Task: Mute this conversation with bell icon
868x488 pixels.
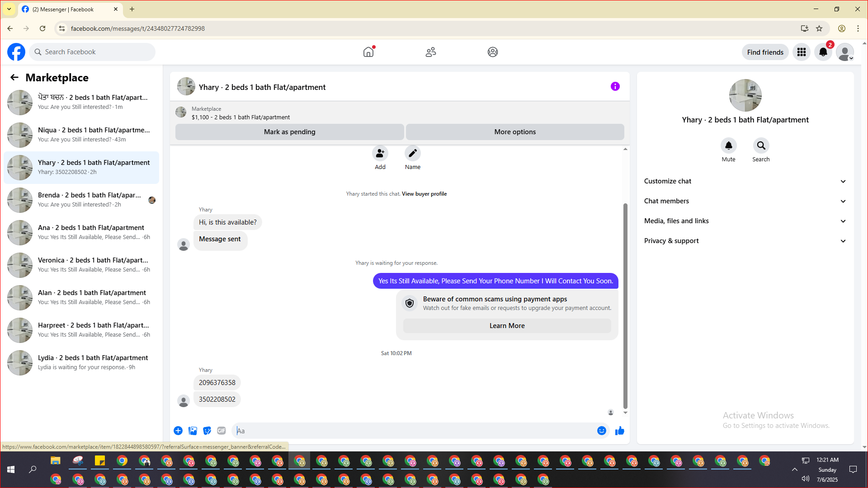Action: 728,146
